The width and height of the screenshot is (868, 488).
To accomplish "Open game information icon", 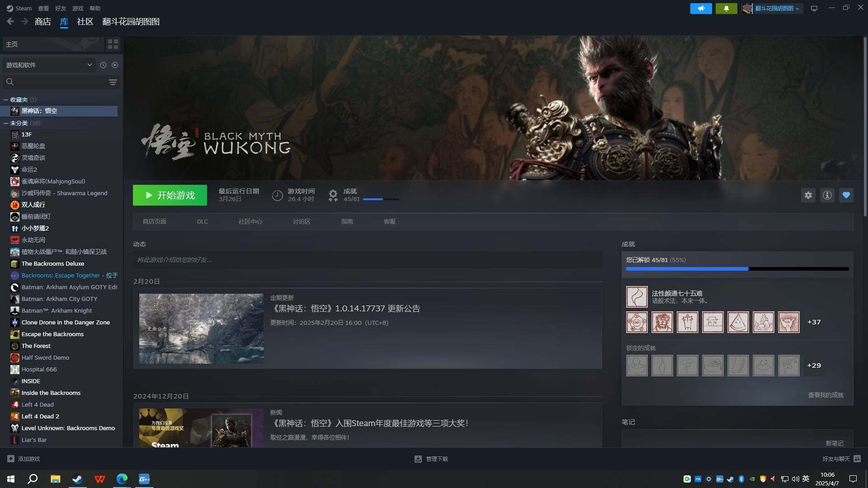I will pos(827,195).
